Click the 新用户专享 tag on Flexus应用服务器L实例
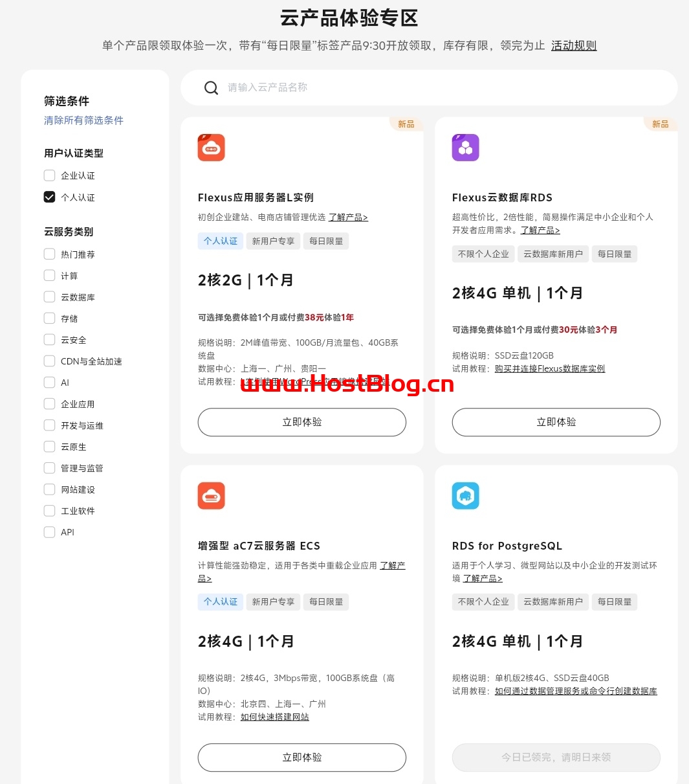The width and height of the screenshot is (689, 784). point(273,241)
